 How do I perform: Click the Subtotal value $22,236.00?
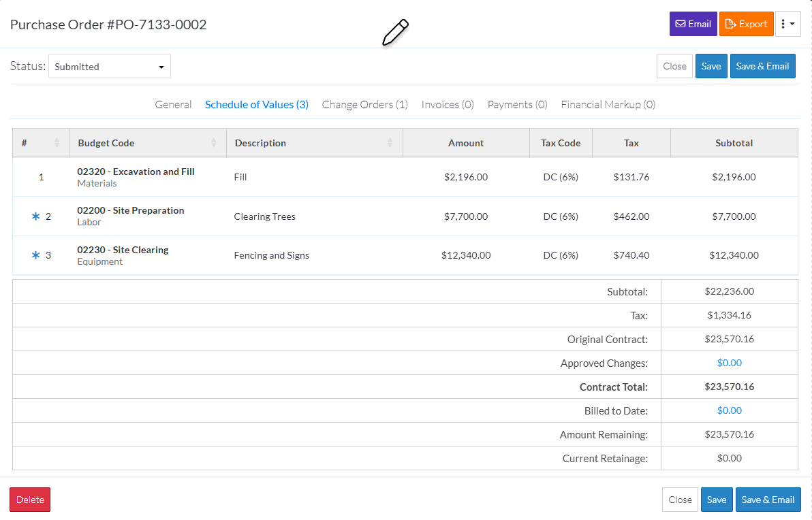(729, 291)
